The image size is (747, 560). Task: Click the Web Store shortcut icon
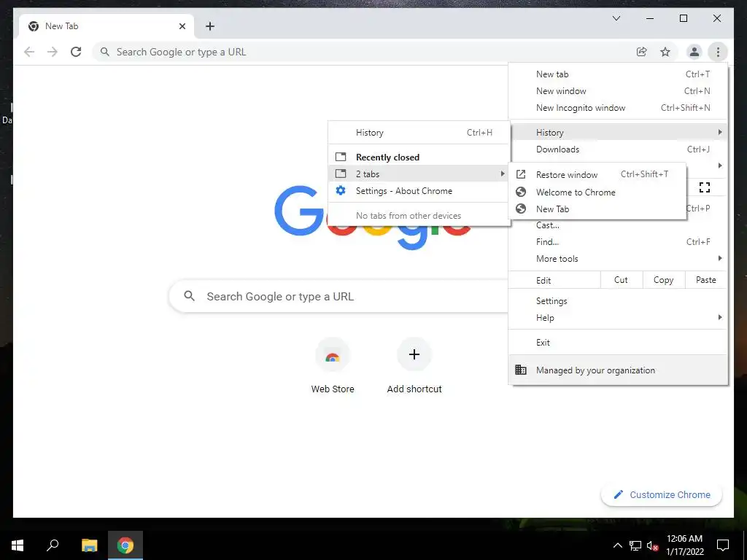333,355
